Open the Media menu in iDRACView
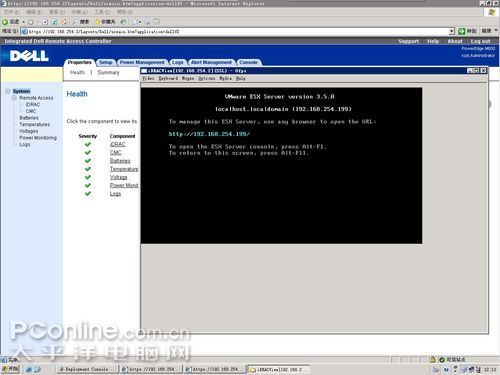 tap(225, 78)
